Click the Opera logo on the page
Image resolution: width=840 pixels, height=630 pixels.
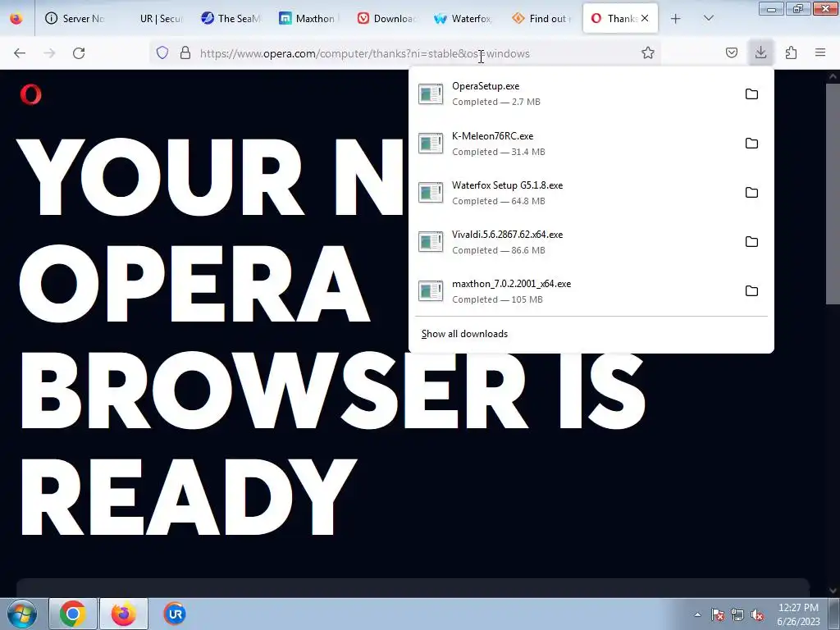coord(30,94)
